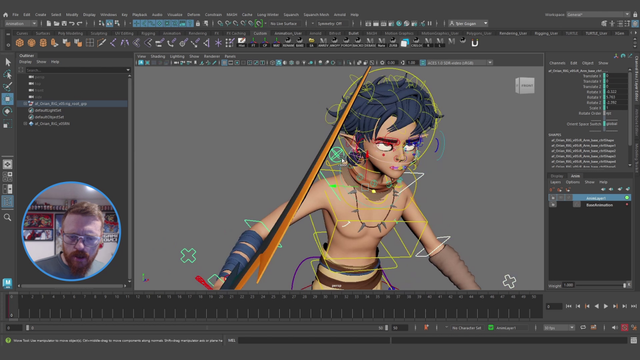Open scene using the folder icon
640x360 pixels.
click(56, 24)
